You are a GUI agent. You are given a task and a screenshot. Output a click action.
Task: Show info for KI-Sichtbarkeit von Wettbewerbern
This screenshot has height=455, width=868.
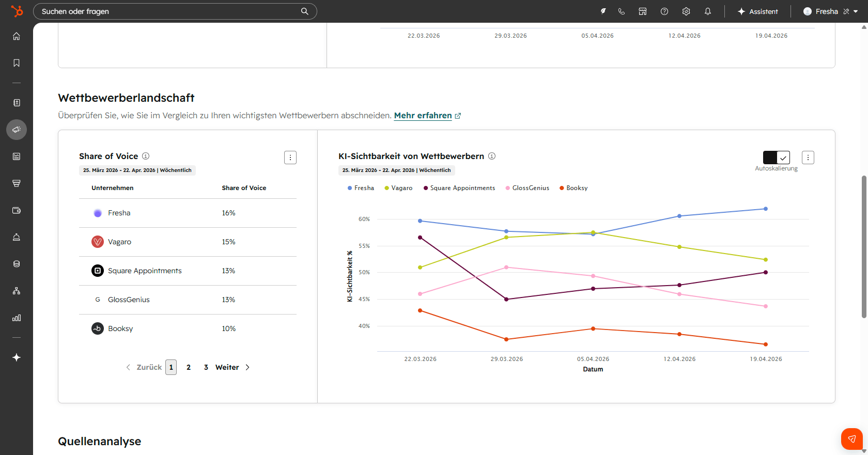click(492, 156)
